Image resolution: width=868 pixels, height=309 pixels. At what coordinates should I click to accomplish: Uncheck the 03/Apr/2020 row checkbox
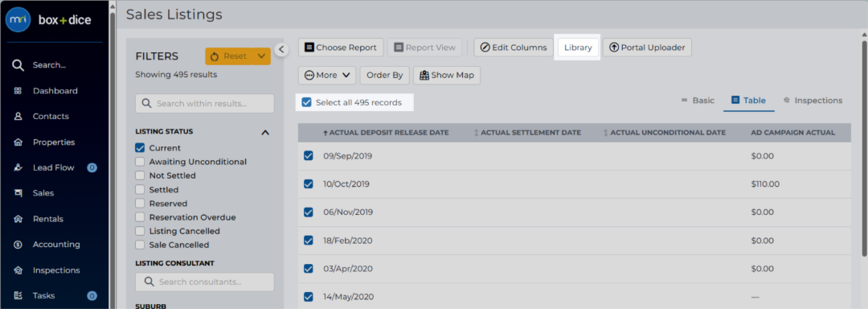click(x=309, y=269)
